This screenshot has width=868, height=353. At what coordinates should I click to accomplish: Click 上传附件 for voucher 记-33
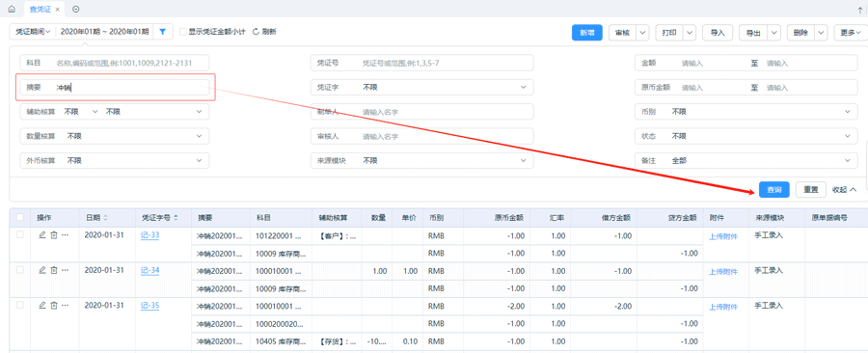[x=723, y=236]
